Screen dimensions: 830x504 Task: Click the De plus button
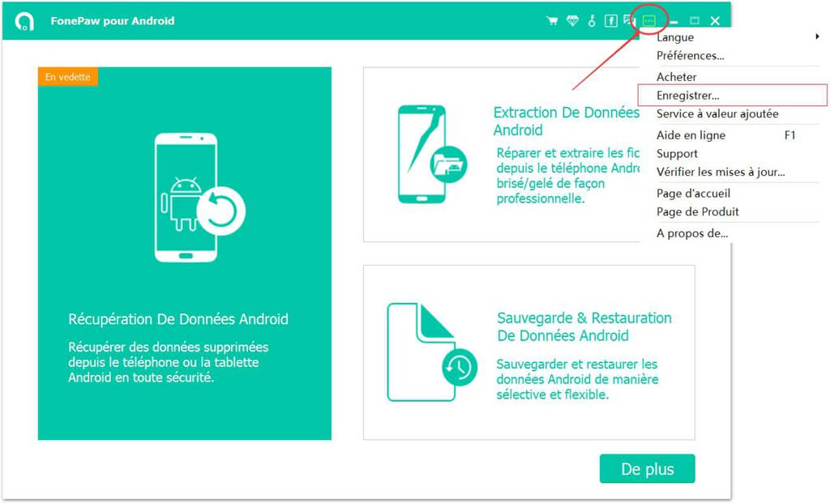click(x=647, y=468)
